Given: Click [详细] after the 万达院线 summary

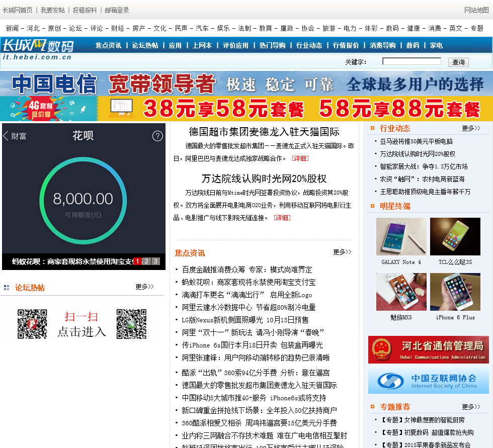Looking at the screenshot, I should point(282,218).
